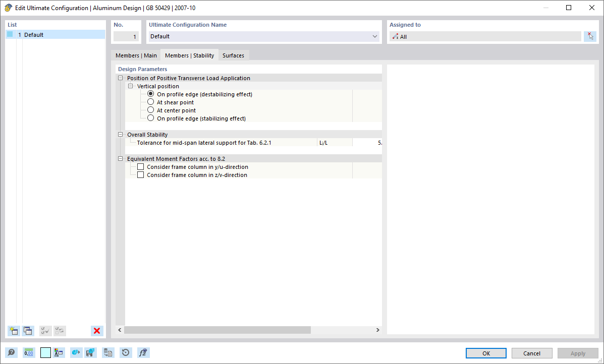Click the copy settings between configurations icon

point(108,352)
